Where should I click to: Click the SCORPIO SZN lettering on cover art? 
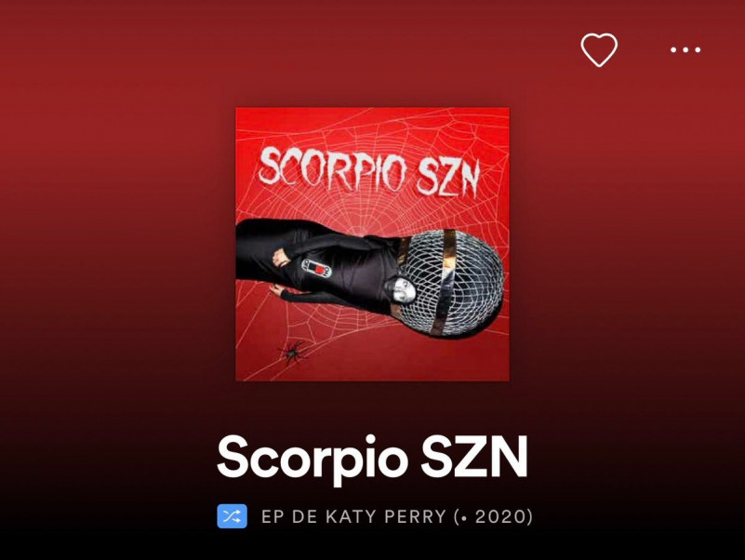[x=369, y=171]
